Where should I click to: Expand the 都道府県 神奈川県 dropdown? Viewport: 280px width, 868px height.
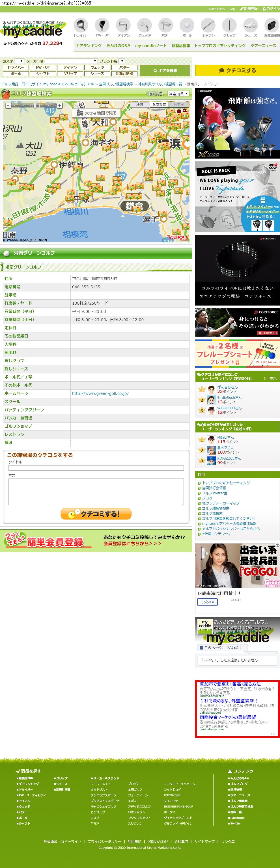click(178, 94)
